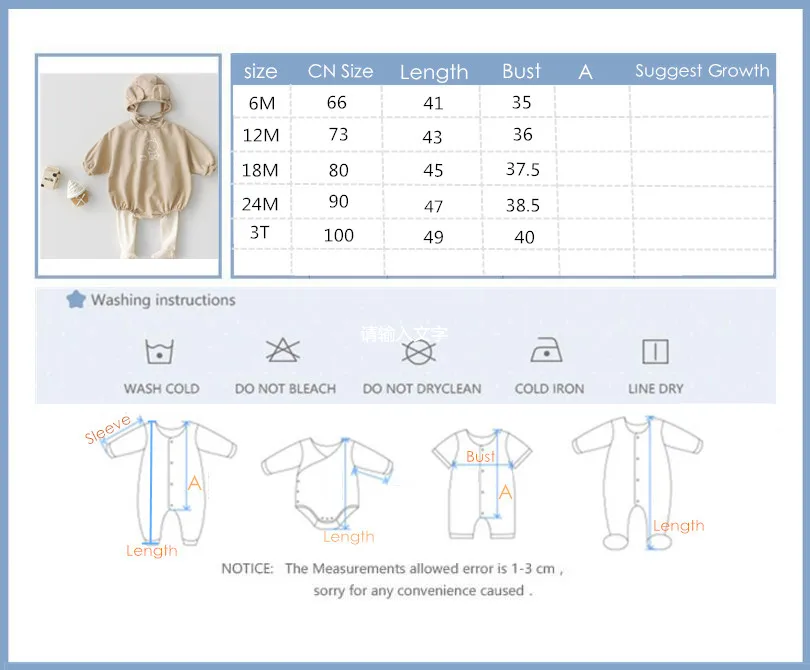Click Length value '43'
The width and height of the screenshot is (810, 670).
(432, 137)
